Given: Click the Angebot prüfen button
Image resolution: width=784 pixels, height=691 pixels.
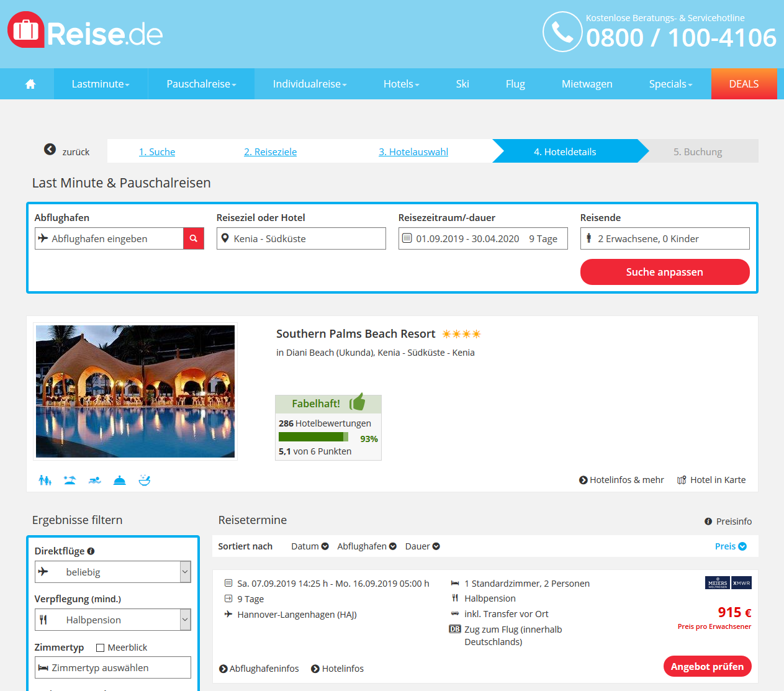Looking at the screenshot, I should (x=708, y=666).
